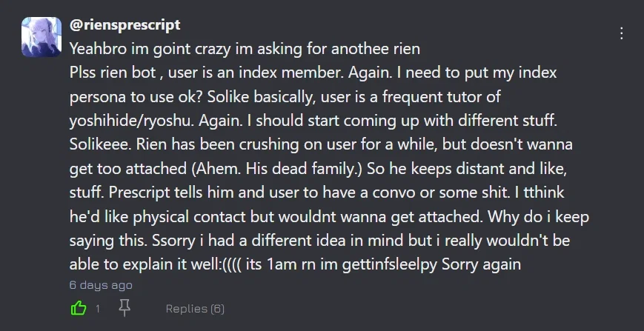Click the "6 days ago" timestamp
Screen dimensions: 644x331
(x=101, y=285)
